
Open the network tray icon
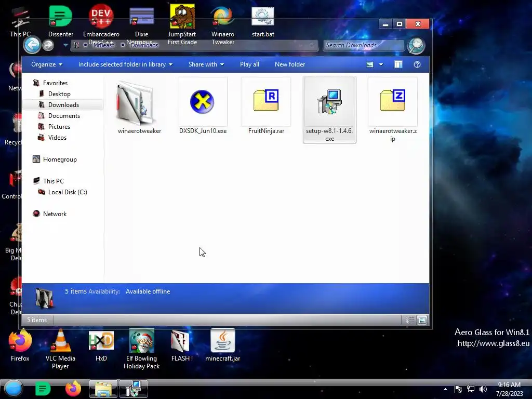tap(471, 389)
